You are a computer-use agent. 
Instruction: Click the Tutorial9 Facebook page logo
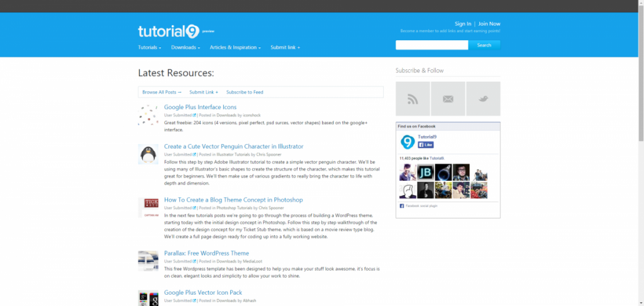408,142
